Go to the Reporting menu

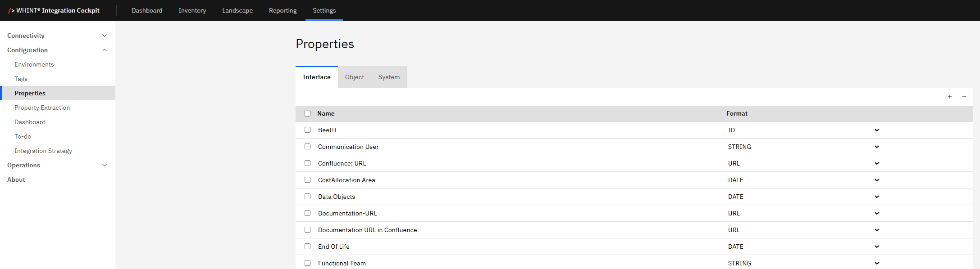click(x=283, y=10)
